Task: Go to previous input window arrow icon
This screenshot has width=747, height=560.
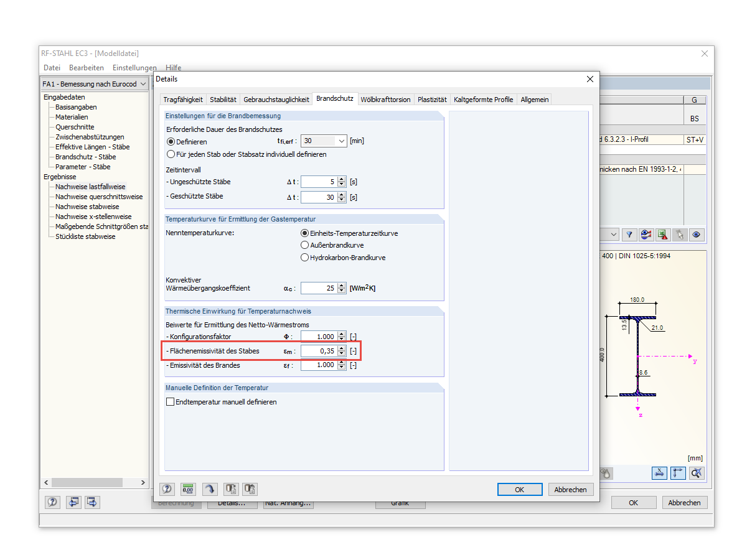Action: tap(75, 502)
